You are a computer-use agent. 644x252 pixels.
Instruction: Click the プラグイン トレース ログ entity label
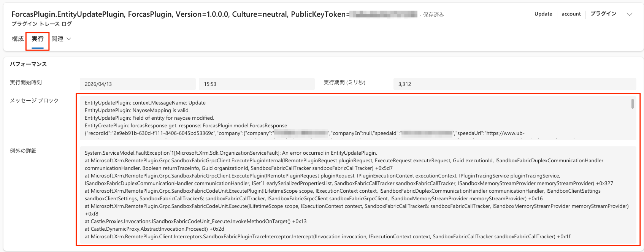(41, 24)
